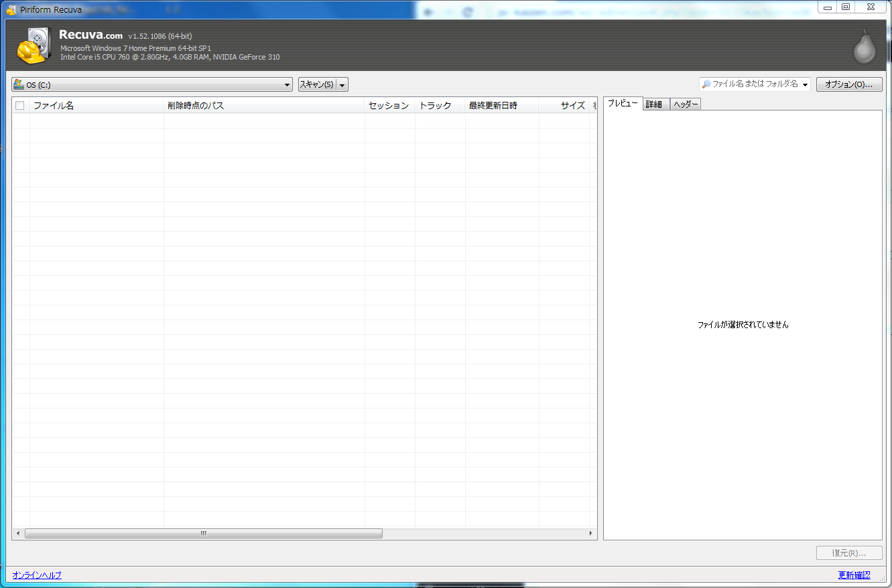The height and width of the screenshot is (588, 892).
Task: Click the Recuva.com title text
Action: (x=91, y=35)
